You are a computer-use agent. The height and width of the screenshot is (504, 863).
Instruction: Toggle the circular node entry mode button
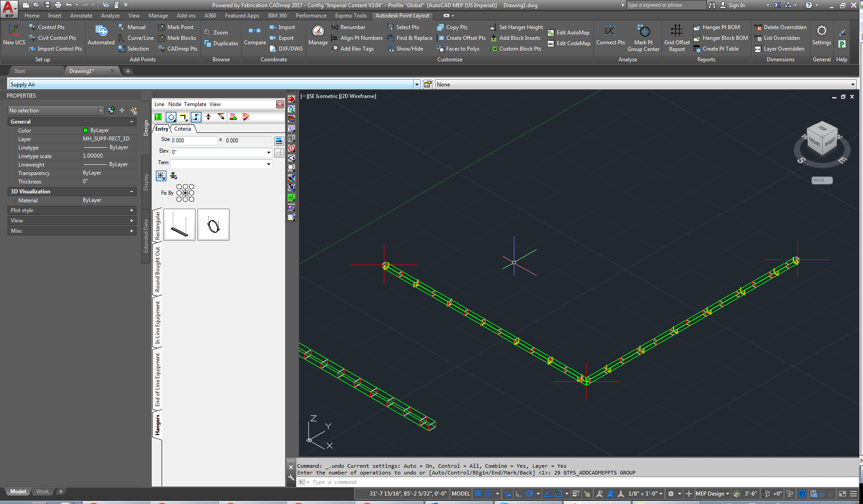(x=171, y=117)
